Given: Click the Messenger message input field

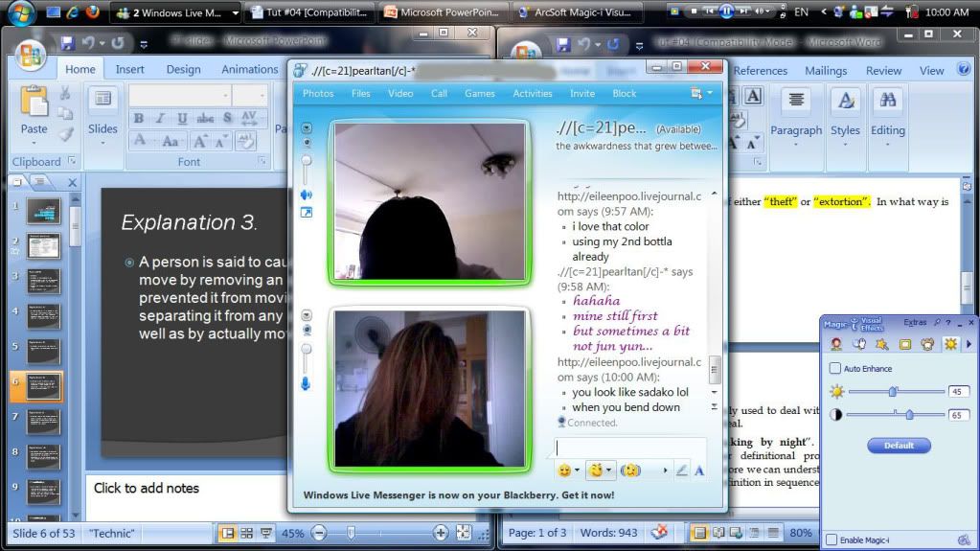Looking at the screenshot, I should pos(630,448).
